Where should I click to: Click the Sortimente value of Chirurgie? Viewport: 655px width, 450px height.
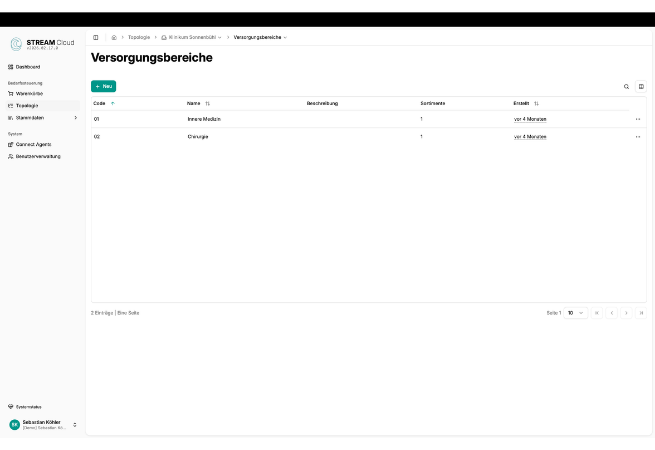click(421, 137)
